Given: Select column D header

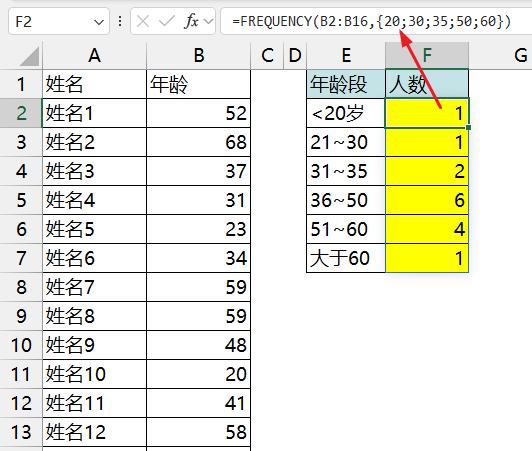Looking at the screenshot, I should coord(295,55).
